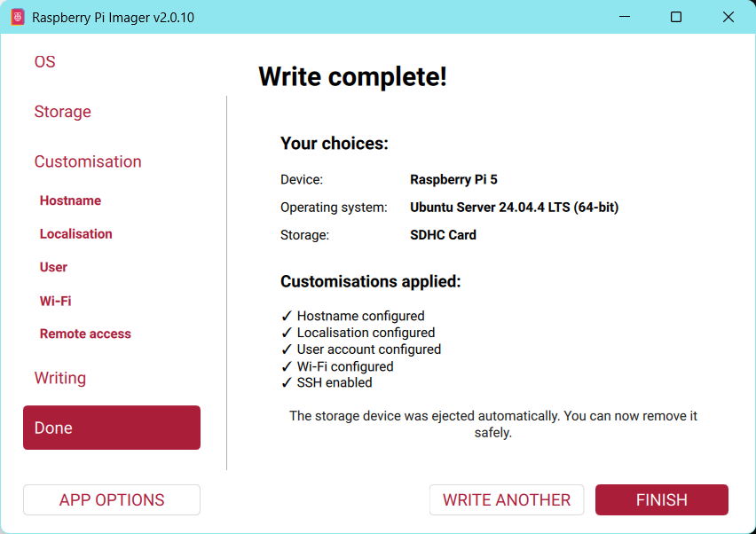Minimize the Raspberry Pi Imager window
Screen dimensions: 756x534
(625, 17)
